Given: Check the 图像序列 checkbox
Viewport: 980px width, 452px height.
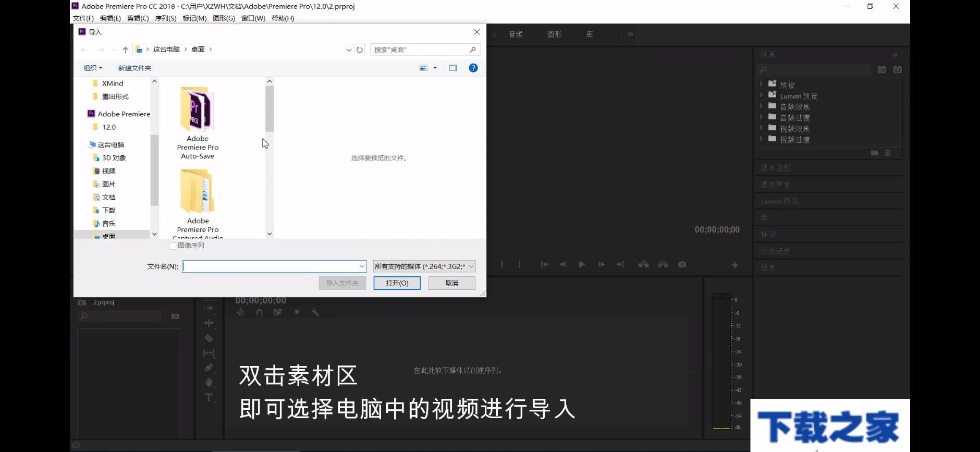Looking at the screenshot, I should pos(173,246).
